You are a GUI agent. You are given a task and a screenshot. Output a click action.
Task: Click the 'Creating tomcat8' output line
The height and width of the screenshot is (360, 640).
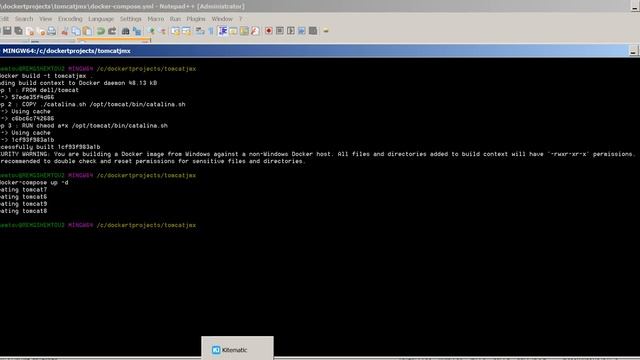pos(24,211)
